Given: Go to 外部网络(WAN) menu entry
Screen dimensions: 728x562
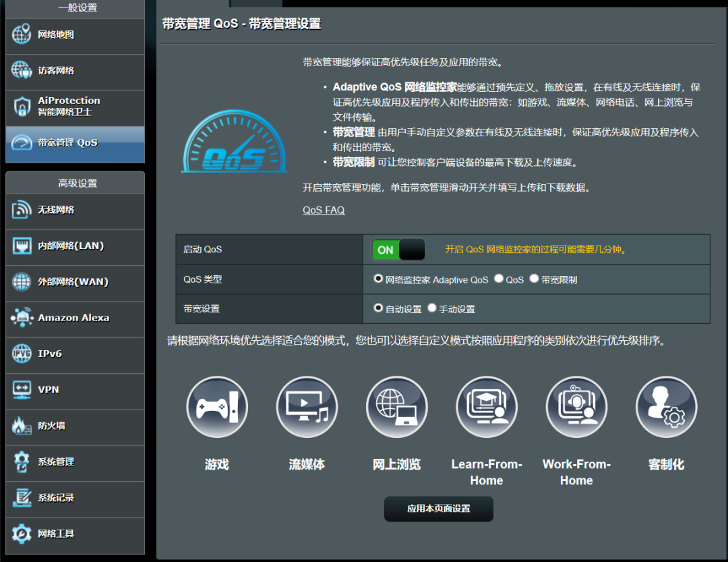Looking at the screenshot, I should pyautogui.click(x=75, y=283).
